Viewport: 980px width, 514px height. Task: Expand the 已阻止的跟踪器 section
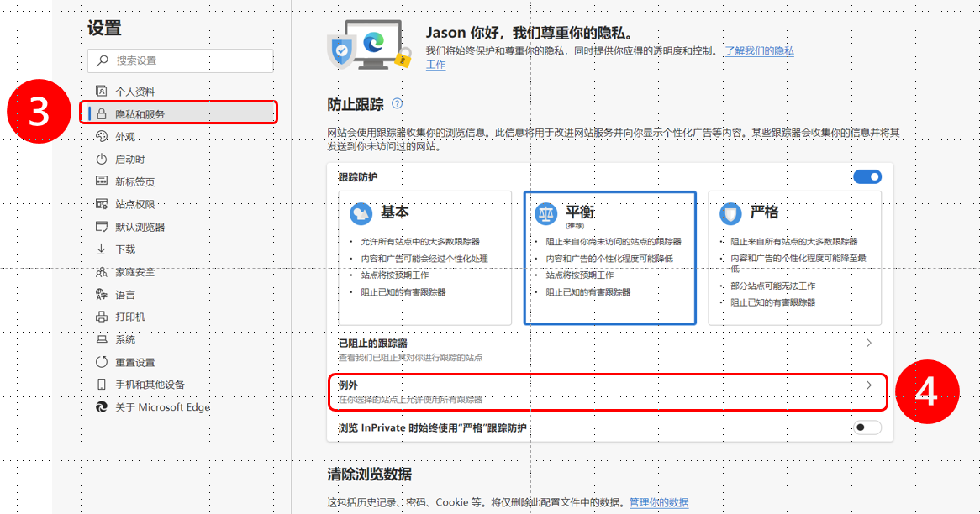click(x=867, y=343)
